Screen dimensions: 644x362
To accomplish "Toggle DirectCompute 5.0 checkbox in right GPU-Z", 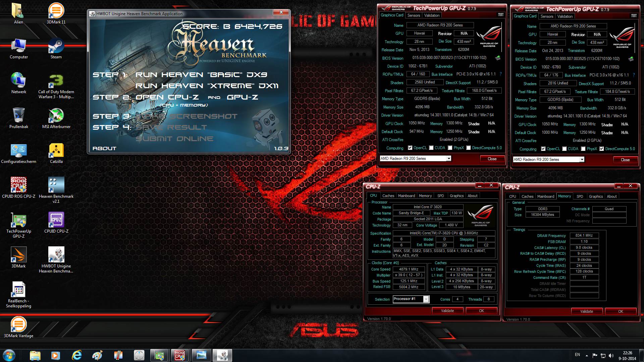I will pos(602,149).
